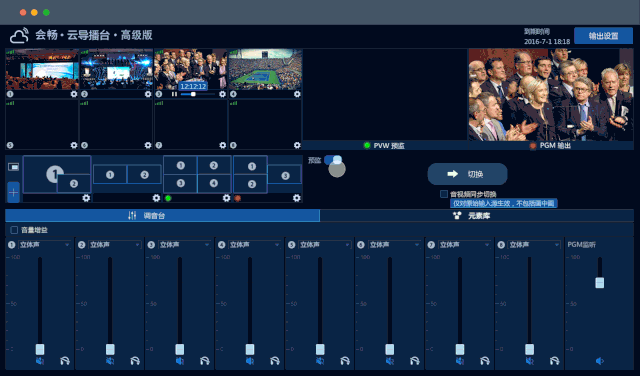Switch to the 调音台 mixer tab
640x376 pixels.
click(162, 216)
